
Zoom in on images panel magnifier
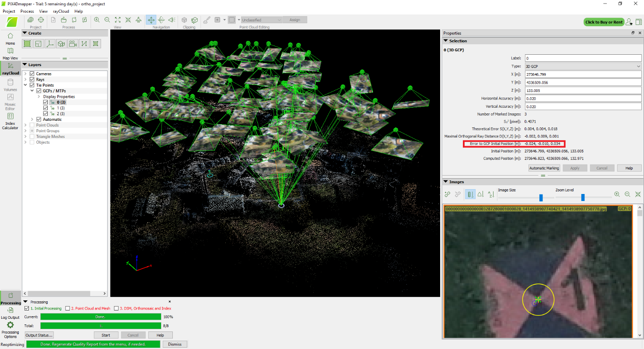coord(617,194)
